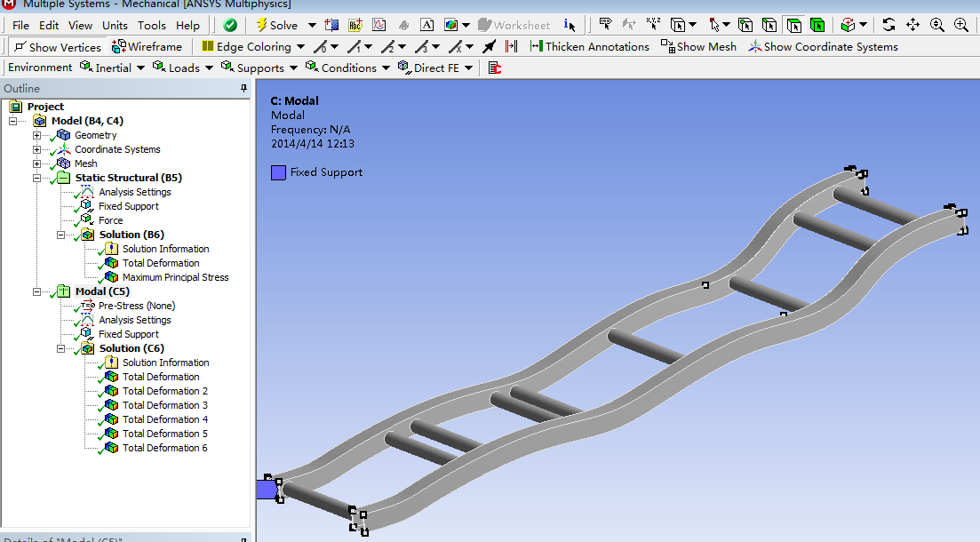Click the Fixed Support legend color swatch
The height and width of the screenshot is (542, 980).
(x=278, y=172)
